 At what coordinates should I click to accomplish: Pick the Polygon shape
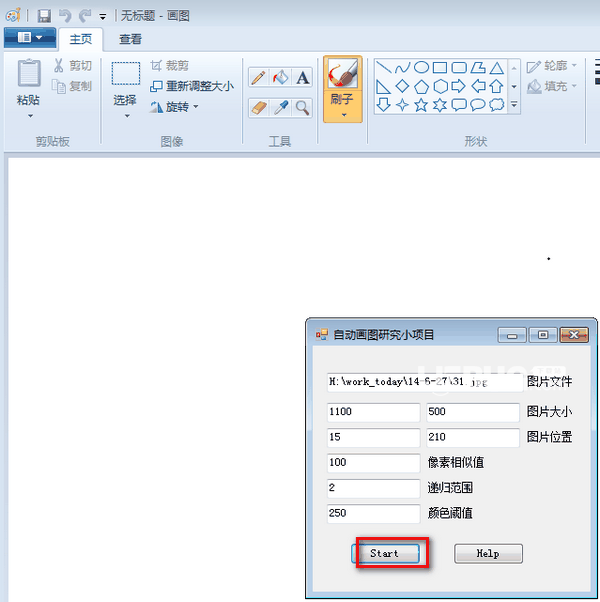(478, 67)
